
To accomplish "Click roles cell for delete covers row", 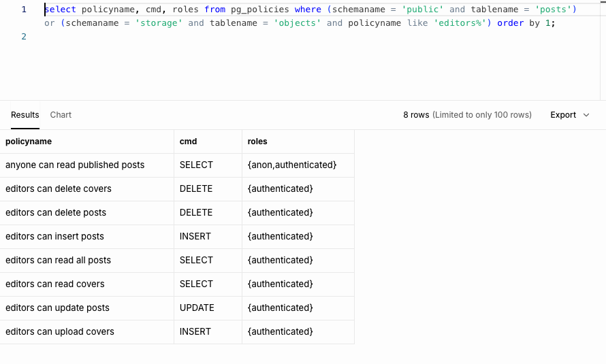I will coord(298,189).
